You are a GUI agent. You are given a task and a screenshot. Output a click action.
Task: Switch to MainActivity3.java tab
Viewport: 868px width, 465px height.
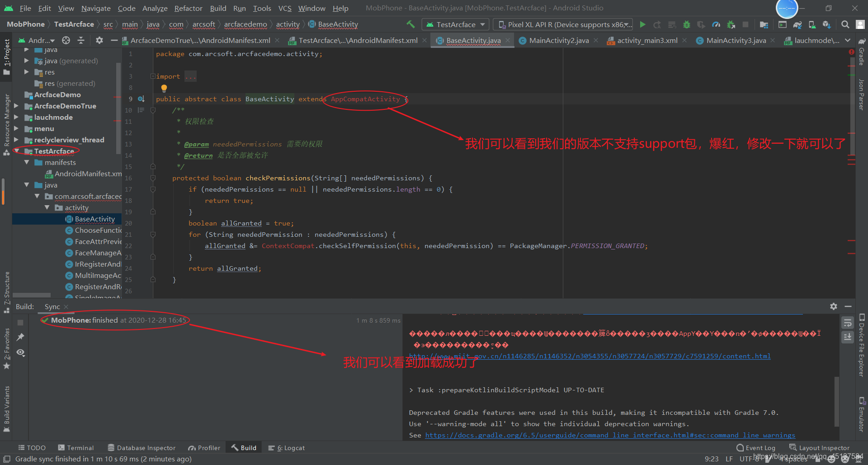[736, 40]
